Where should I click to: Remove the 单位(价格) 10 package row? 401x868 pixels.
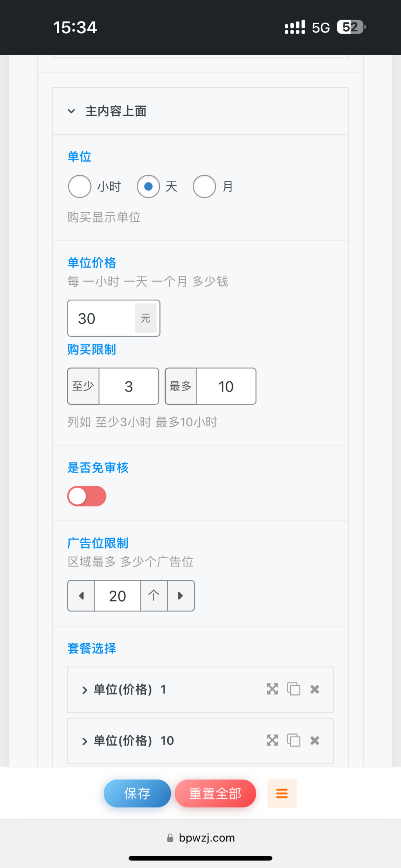(x=315, y=740)
